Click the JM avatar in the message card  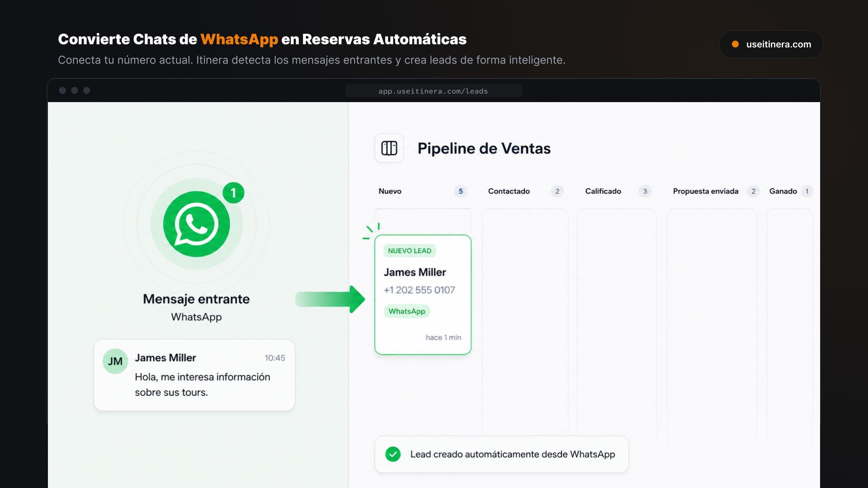point(115,361)
